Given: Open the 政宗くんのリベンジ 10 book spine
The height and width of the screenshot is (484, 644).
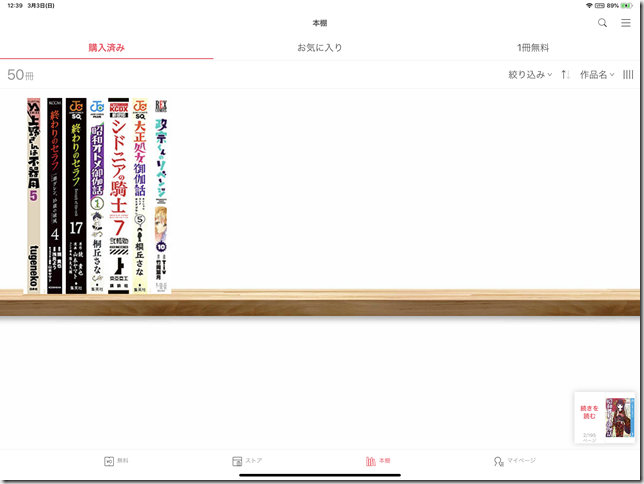Looking at the screenshot, I should 161,196.
